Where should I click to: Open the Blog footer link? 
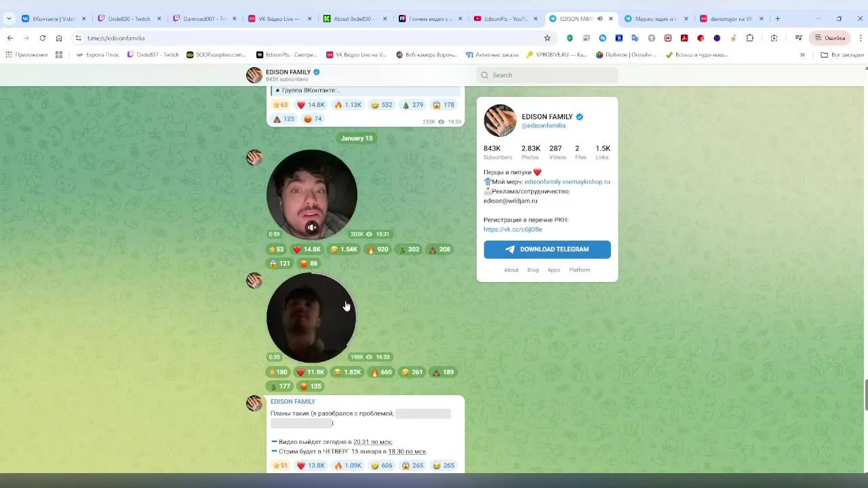point(533,270)
